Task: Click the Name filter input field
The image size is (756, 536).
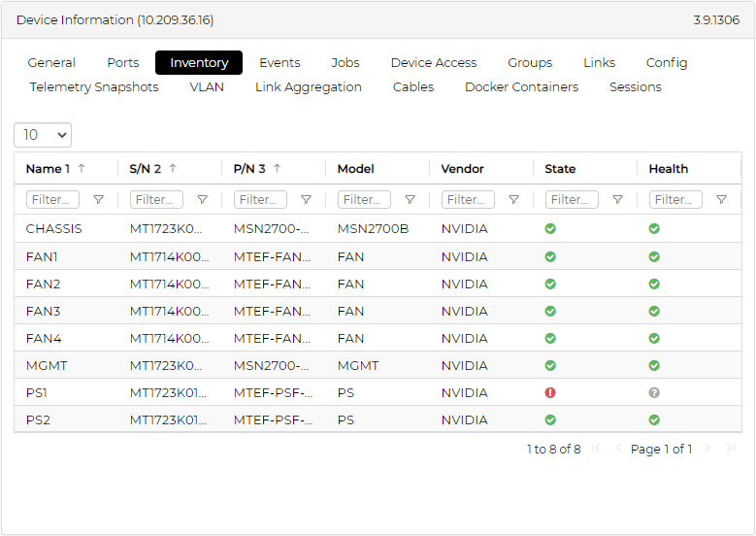Action: pos(53,200)
